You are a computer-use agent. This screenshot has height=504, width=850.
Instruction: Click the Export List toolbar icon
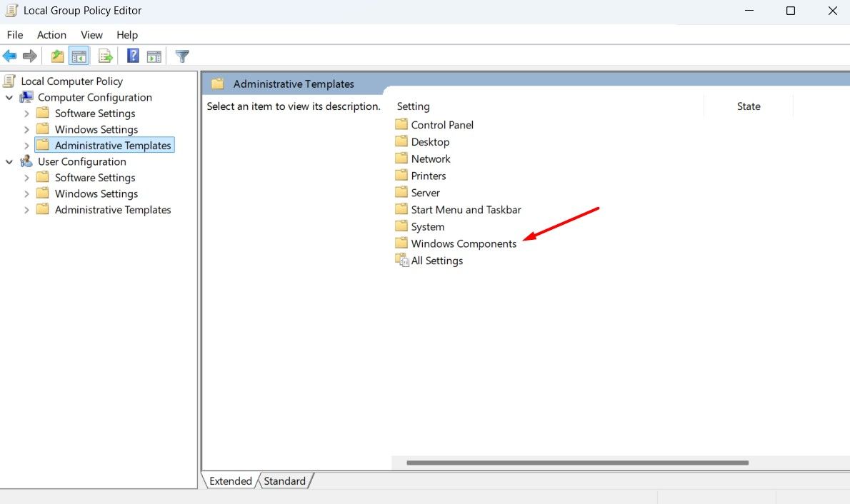pyautogui.click(x=105, y=56)
